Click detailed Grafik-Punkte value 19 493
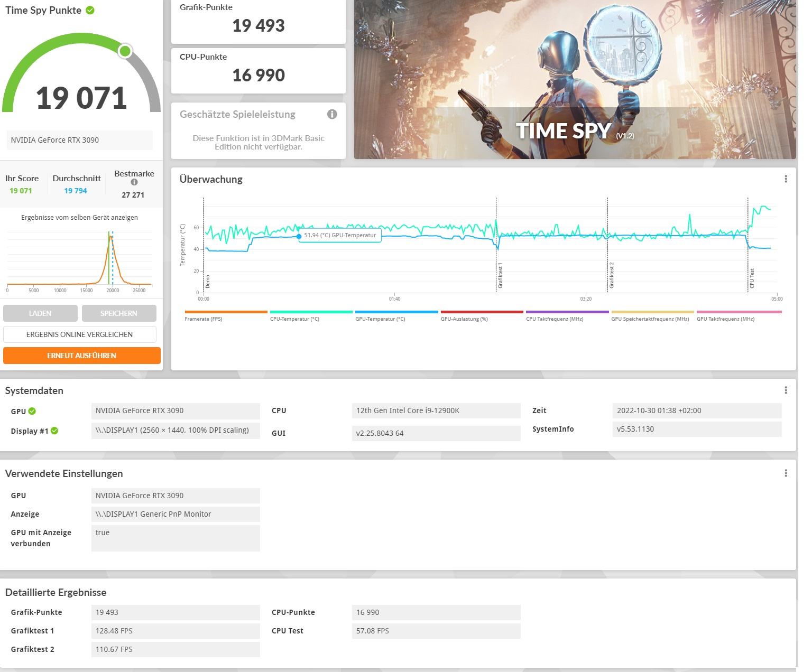The height and width of the screenshot is (672, 812). (176, 612)
